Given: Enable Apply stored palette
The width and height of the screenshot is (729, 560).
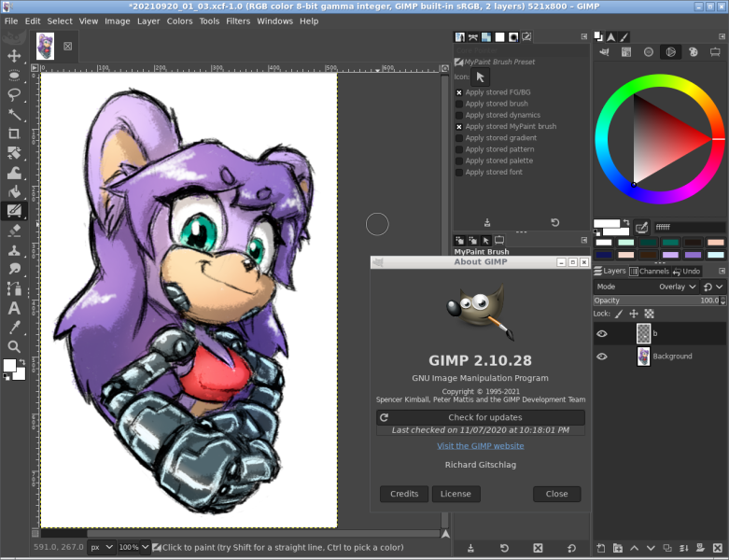Looking at the screenshot, I should (459, 161).
